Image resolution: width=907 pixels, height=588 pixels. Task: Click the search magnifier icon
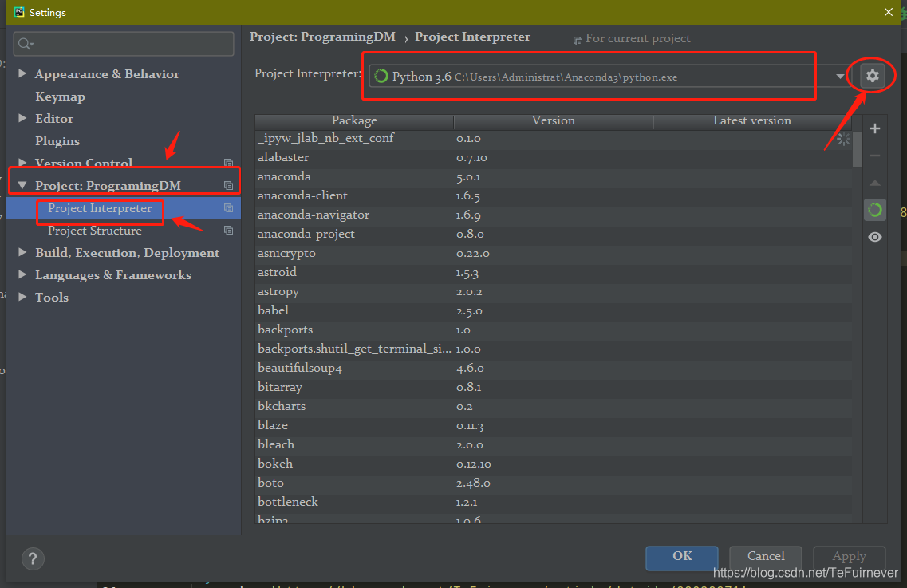(26, 43)
